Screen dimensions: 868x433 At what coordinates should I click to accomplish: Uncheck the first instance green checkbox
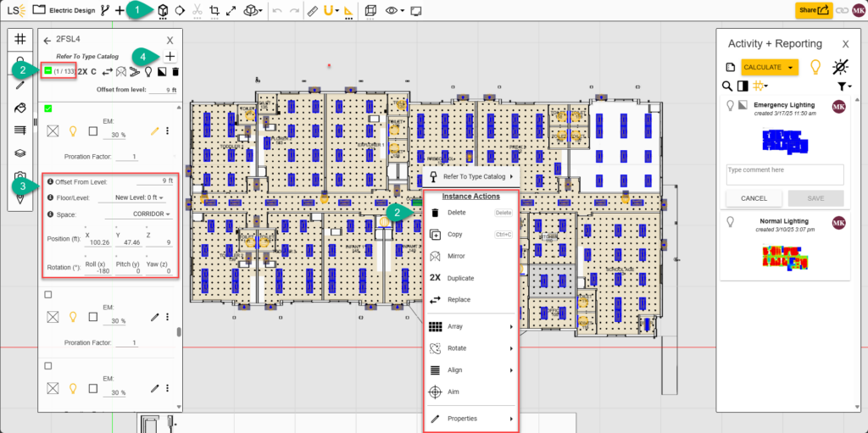pyautogui.click(x=48, y=108)
